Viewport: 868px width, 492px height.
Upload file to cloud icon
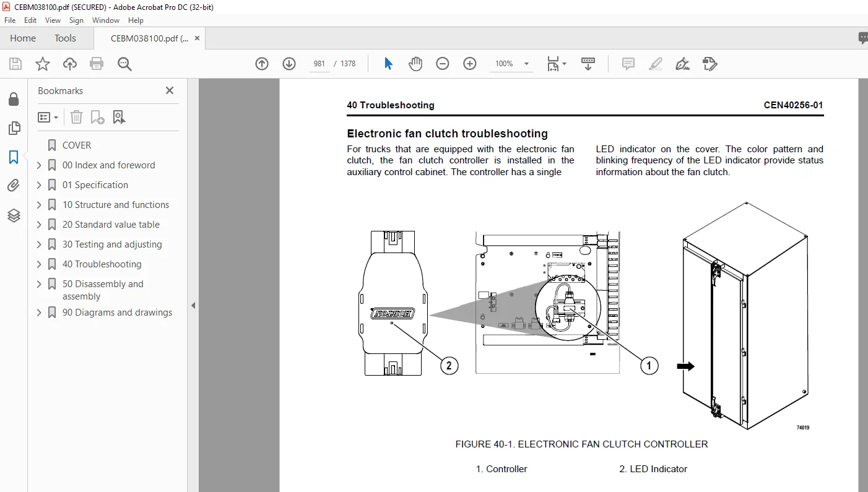(x=70, y=64)
